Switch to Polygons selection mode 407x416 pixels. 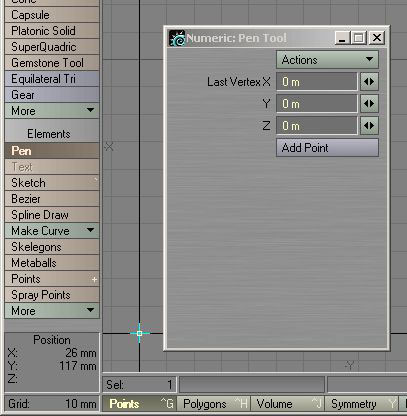(214, 404)
